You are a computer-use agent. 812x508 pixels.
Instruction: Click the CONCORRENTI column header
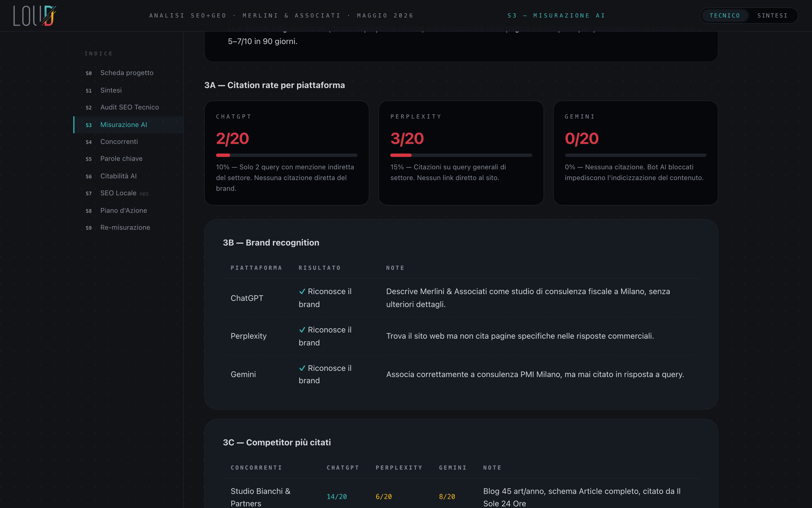[256, 468]
